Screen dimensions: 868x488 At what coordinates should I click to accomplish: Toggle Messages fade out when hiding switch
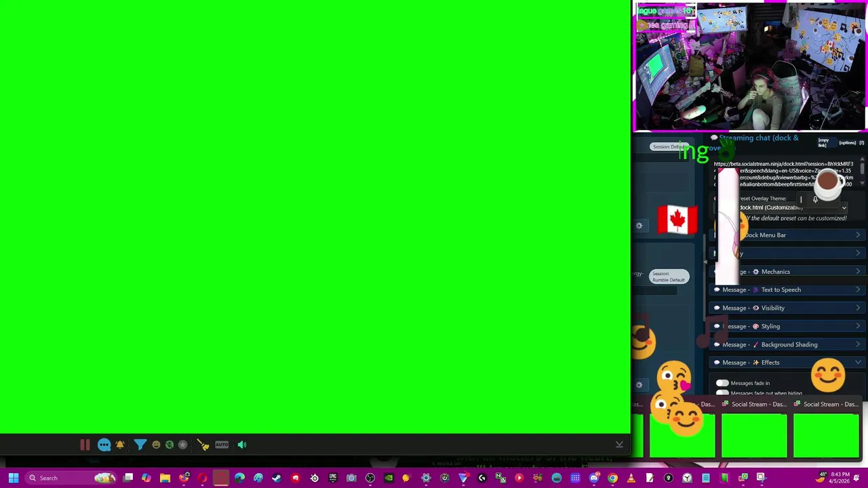point(722,393)
